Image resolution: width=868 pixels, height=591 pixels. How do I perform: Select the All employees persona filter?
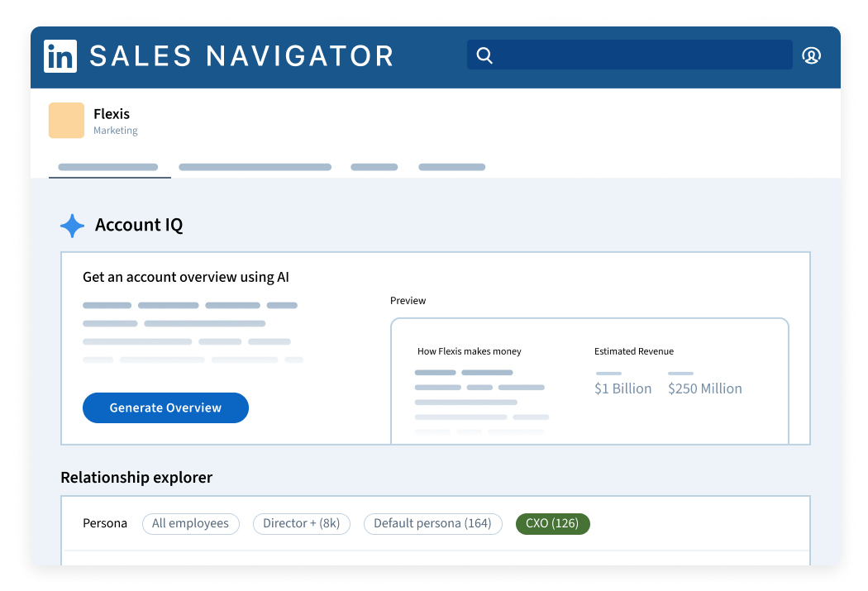[x=190, y=523]
